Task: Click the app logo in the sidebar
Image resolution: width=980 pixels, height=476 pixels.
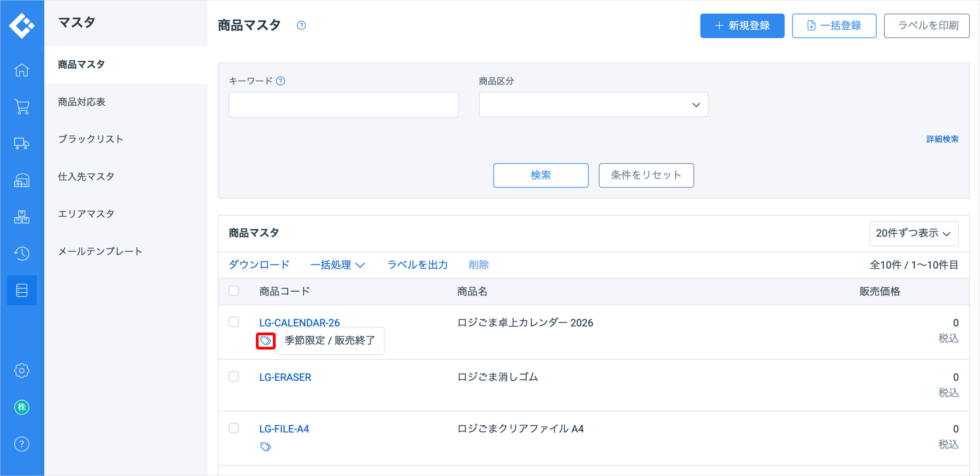Action: pyautogui.click(x=22, y=26)
